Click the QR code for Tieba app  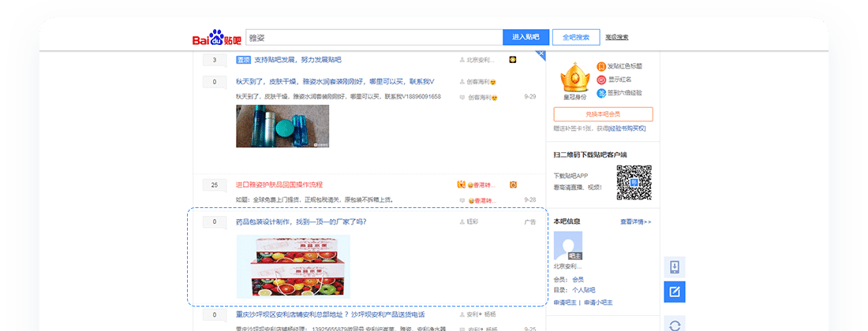pos(634,183)
